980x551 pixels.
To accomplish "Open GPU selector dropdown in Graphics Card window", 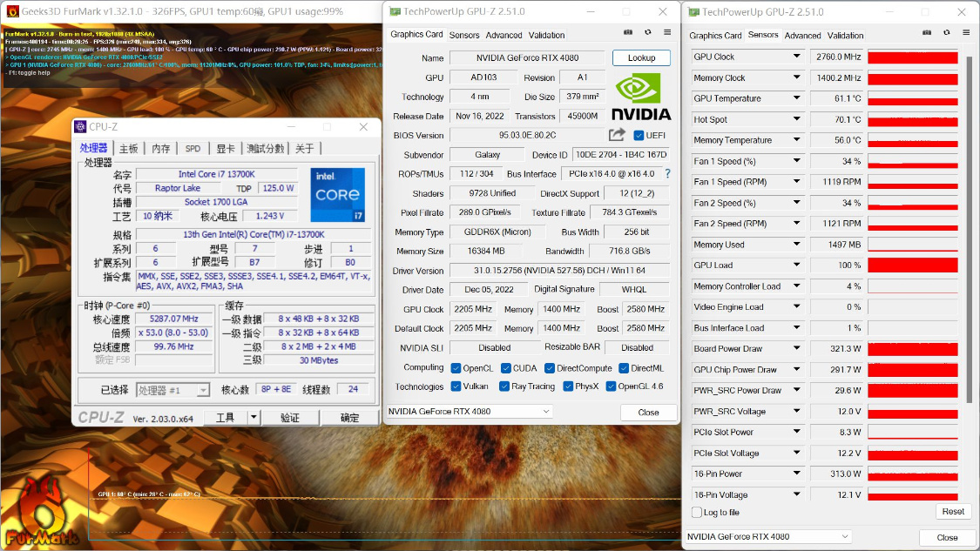I will pos(469,411).
